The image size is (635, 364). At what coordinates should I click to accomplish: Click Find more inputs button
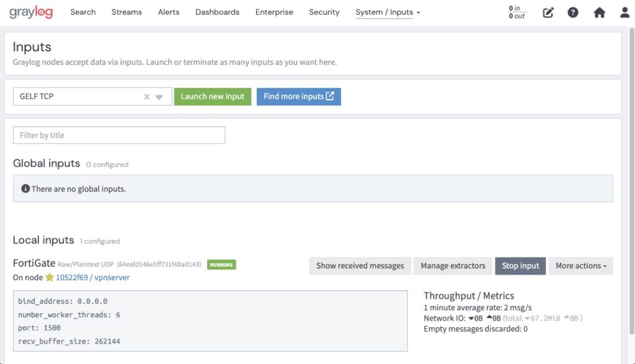coord(298,96)
